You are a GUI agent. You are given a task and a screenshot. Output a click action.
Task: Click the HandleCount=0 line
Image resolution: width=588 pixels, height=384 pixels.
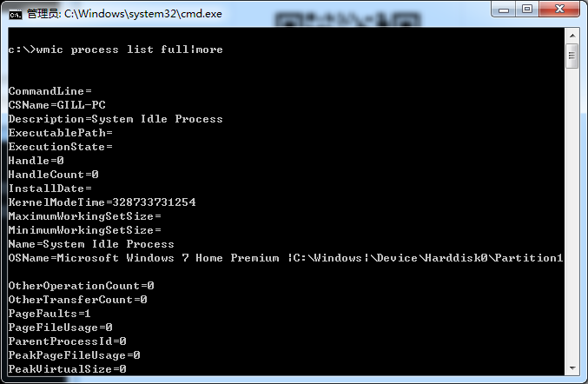click(54, 175)
